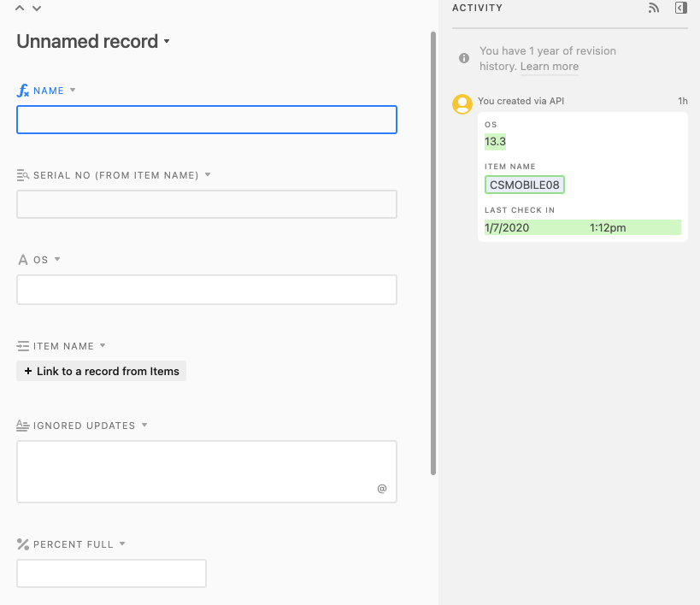This screenshot has width=700, height=605.
Task: Click into the OS text field
Action: coord(207,290)
